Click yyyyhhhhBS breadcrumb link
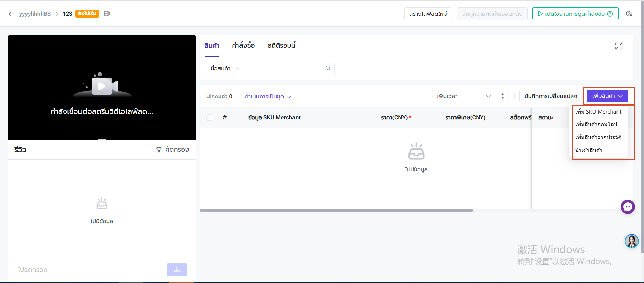 coord(35,14)
